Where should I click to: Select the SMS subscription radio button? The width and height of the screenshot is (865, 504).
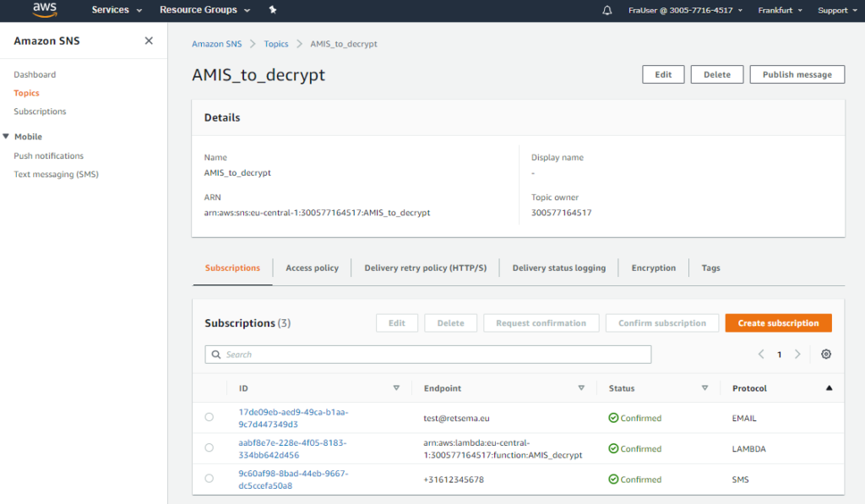click(209, 479)
